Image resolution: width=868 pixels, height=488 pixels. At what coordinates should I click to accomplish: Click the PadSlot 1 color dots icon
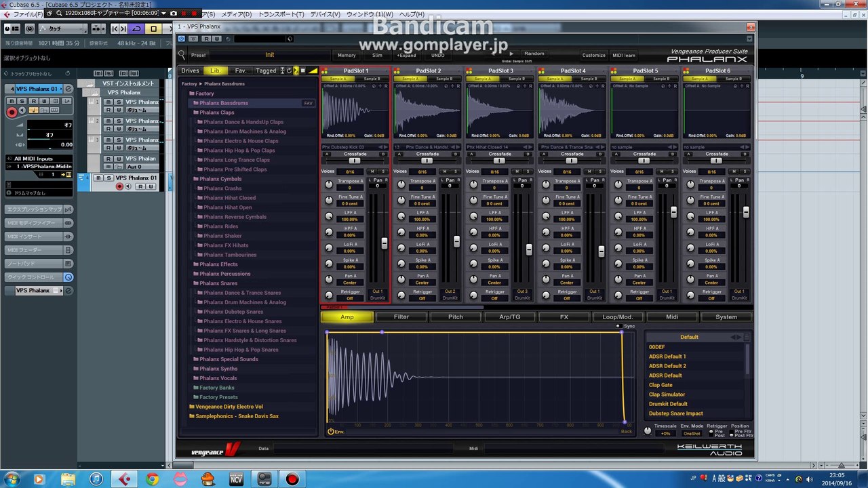[325, 70]
